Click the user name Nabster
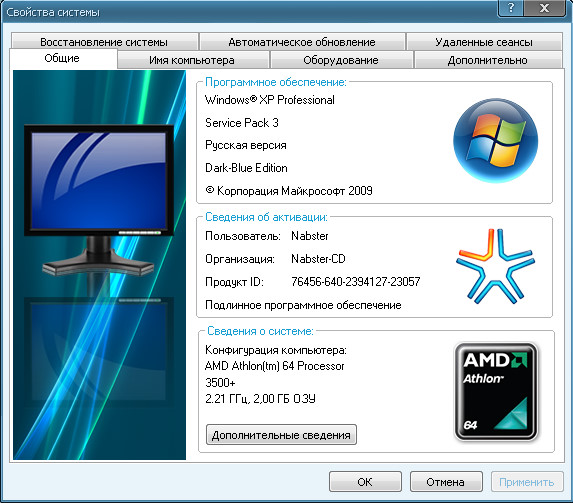Viewport: 573px width, 503px height. pyautogui.click(x=310, y=236)
